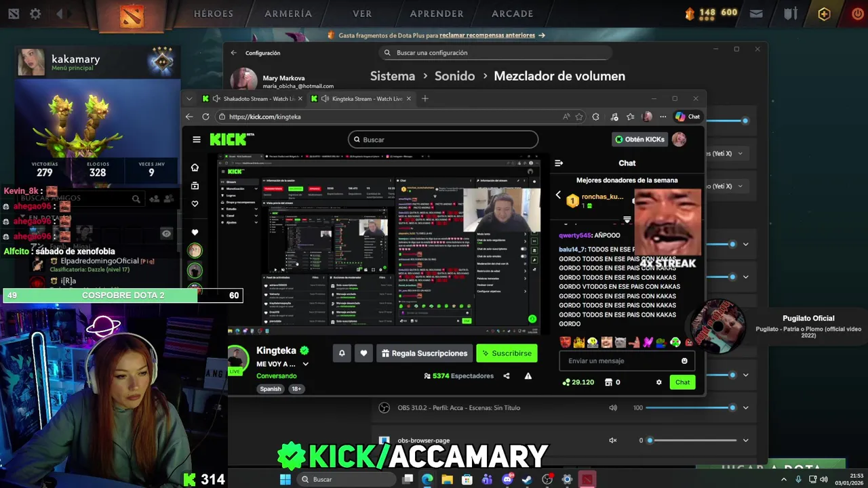Unmute obs-browser-page speaker icon
The height and width of the screenshot is (488, 868).
(x=613, y=441)
